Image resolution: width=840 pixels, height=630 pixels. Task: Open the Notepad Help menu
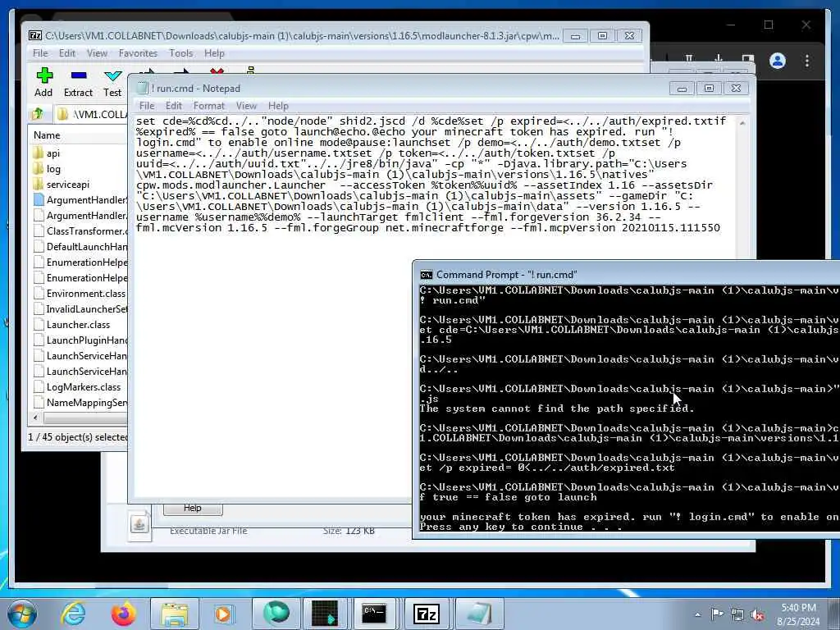278,106
